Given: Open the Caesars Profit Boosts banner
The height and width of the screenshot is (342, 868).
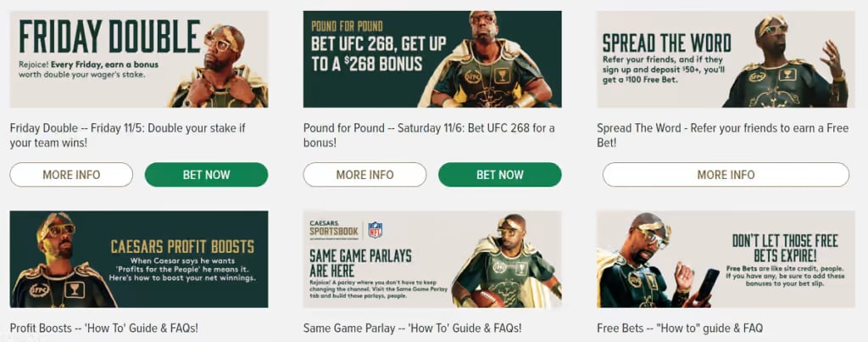Looking at the screenshot, I should 139,259.
